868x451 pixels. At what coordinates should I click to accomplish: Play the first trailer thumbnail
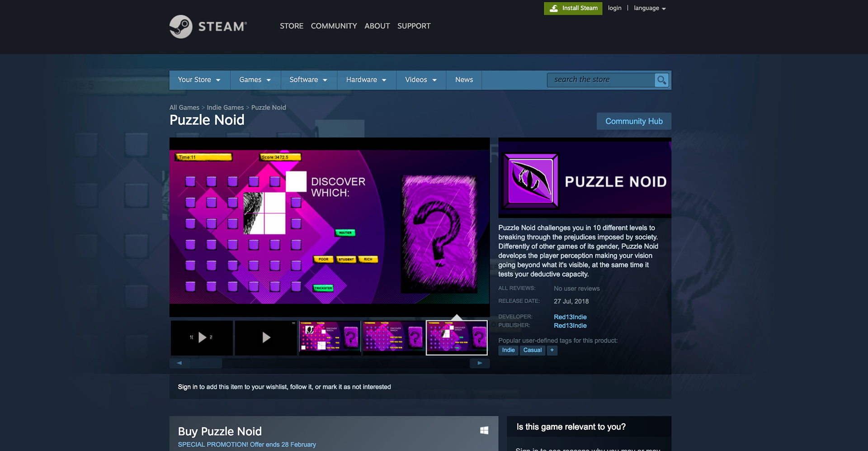[202, 337]
